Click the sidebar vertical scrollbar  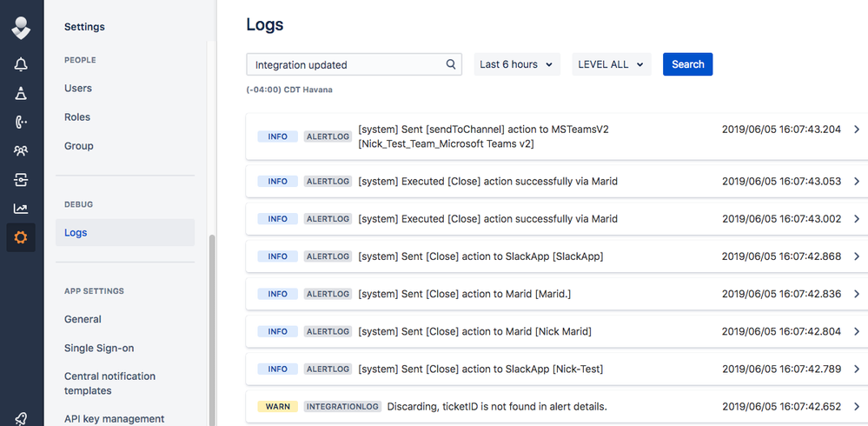[x=211, y=329]
